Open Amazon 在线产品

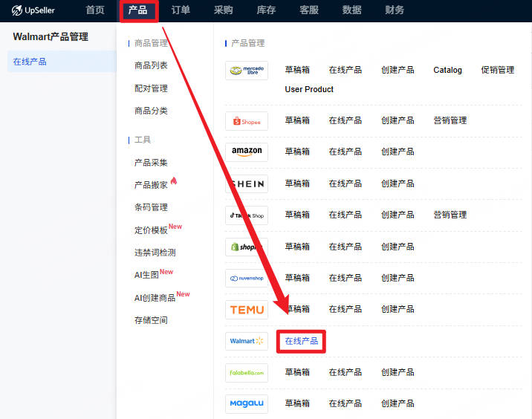(345, 152)
